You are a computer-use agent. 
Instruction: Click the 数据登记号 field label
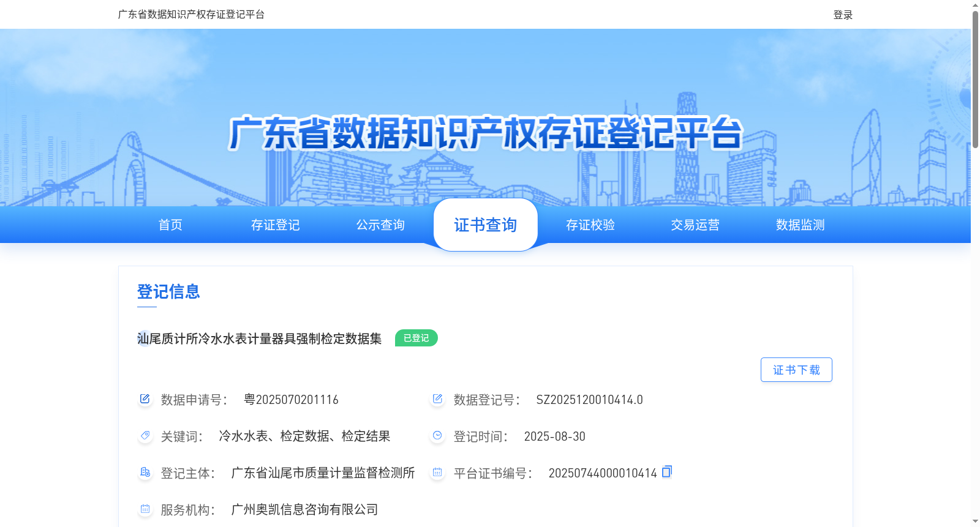point(487,400)
